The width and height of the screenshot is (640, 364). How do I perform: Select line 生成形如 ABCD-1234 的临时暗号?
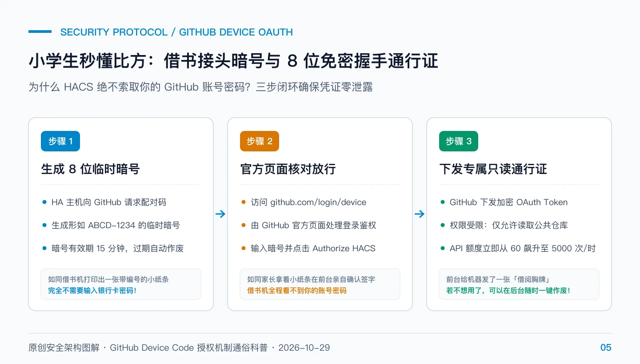tap(116, 226)
